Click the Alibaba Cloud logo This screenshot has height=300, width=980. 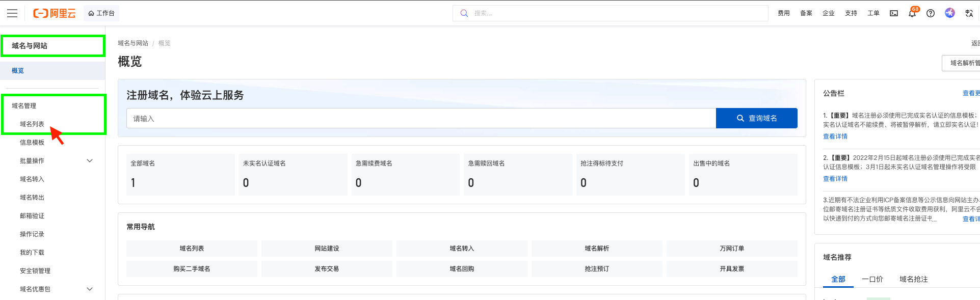coord(55,13)
